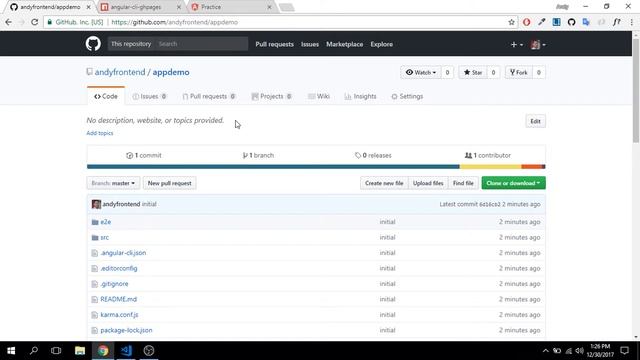Show hidden system tray icons
This screenshot has width=640, height=360.
coord(546,351)
